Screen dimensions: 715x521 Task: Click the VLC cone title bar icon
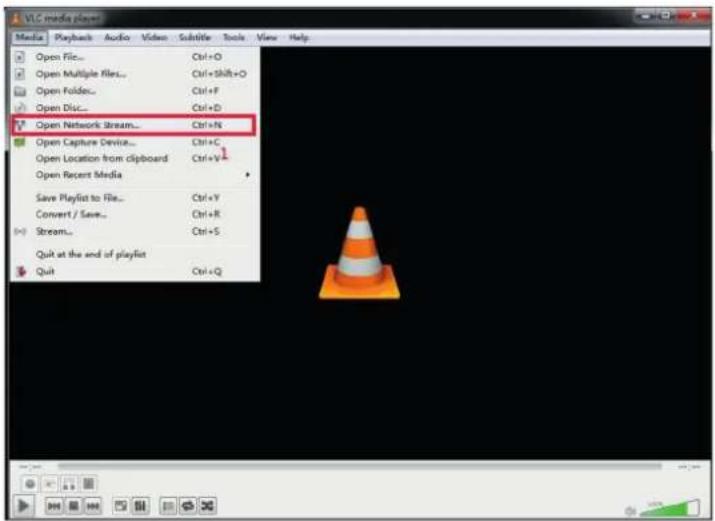pyautogui.click(x=16, y=18)
